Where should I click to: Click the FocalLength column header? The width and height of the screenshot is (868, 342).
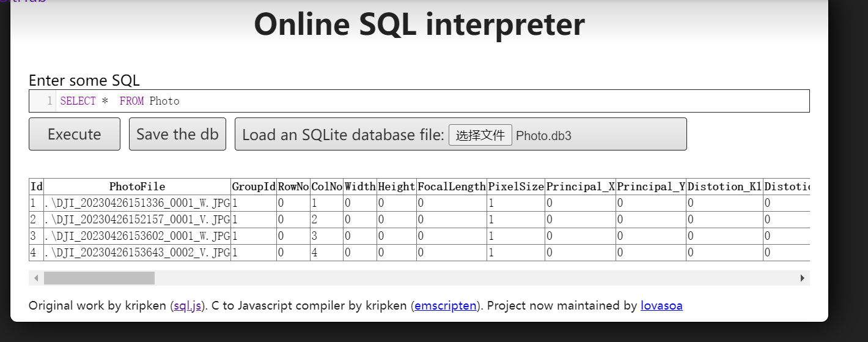[452, 187]
